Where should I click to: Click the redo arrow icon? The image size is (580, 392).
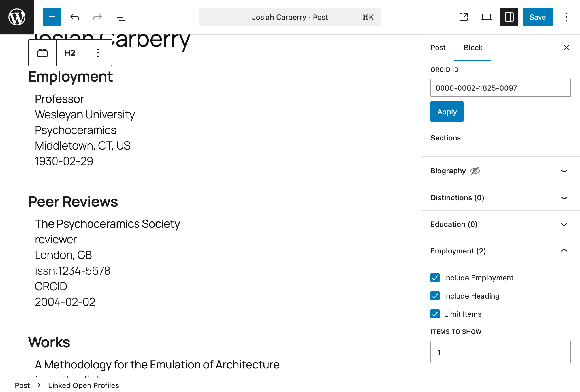[97, 17]
